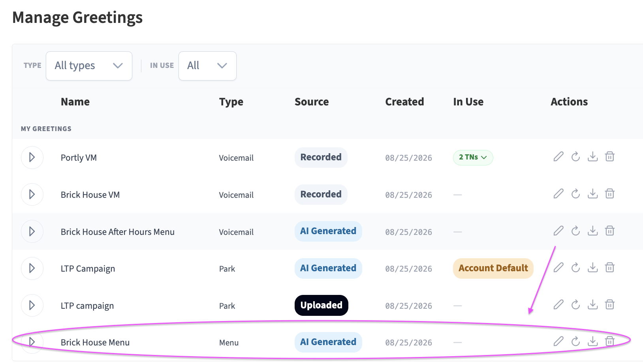Play the Uploaded LTP campaign greeting

32,305
